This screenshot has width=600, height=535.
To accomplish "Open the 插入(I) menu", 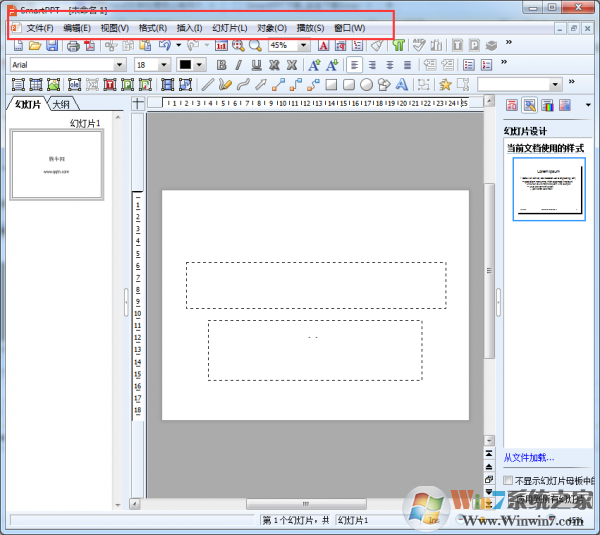I will pyautogui.click(x=189, y=28).
